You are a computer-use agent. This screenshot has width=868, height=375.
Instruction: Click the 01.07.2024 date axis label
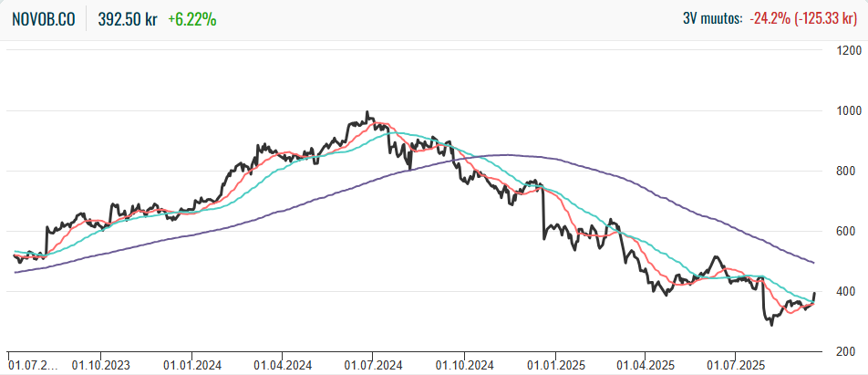tap(372, 363)
